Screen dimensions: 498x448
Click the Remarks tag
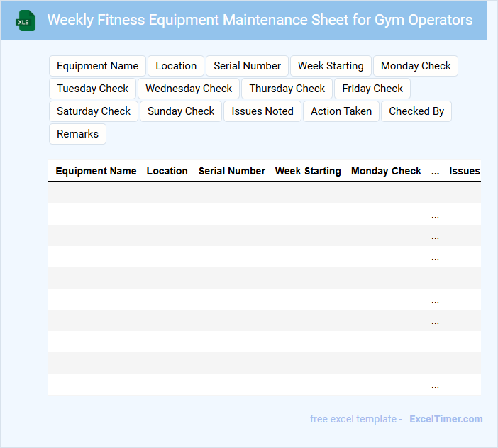pos(77,134)
